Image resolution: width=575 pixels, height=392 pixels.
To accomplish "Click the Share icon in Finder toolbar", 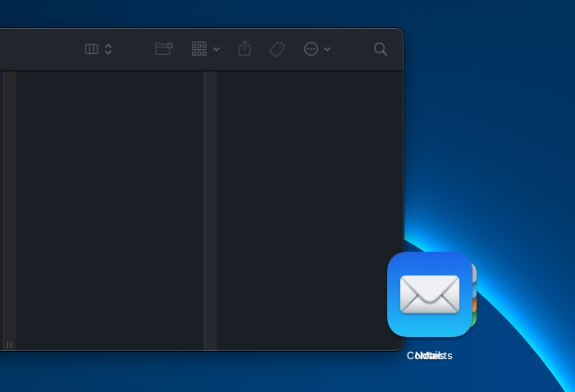I will (244, 48).
